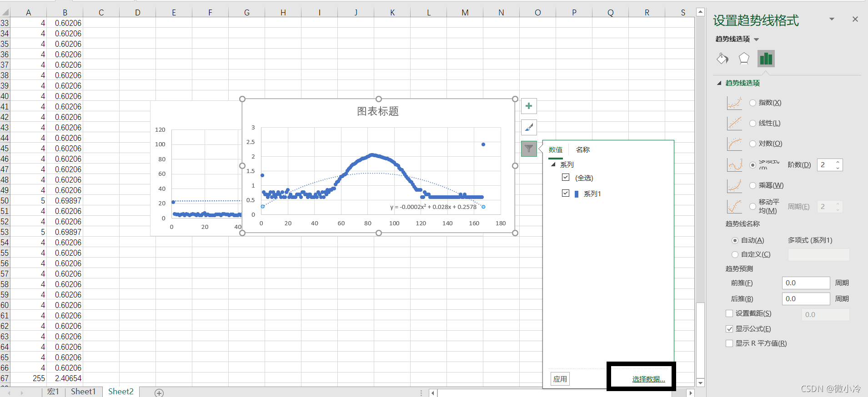Select the 自定义(C) trendline name option
Screen dimensions: 868x397
(x=735, y=254)
